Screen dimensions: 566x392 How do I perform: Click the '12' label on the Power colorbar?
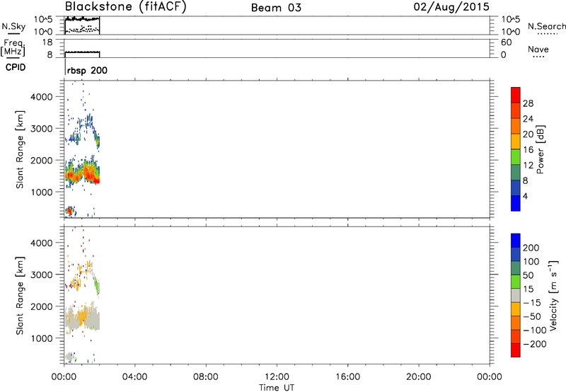click(x=528, y=166)
